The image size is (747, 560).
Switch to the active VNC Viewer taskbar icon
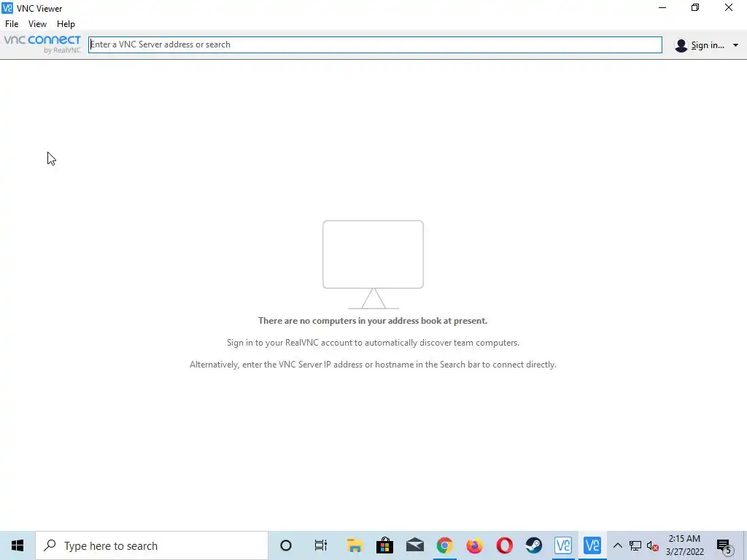coord(592,545)
